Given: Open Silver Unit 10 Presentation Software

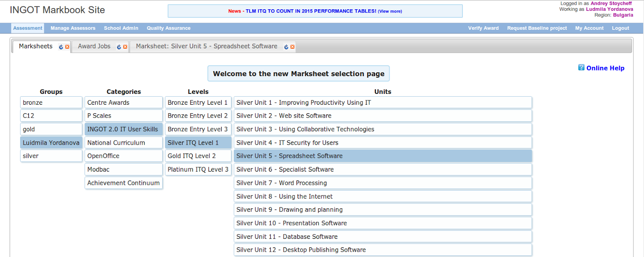Looking at the screenshot, I should (383, 223).
